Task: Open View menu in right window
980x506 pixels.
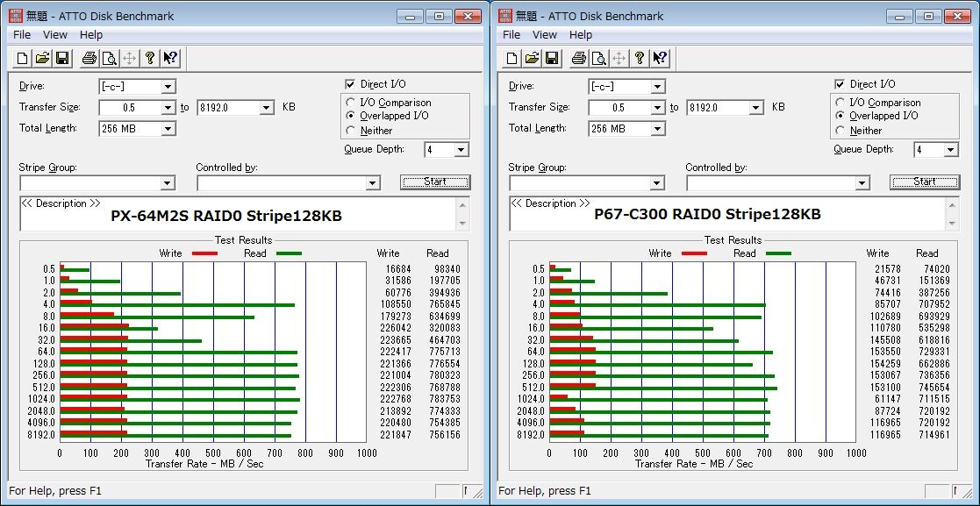Action: pyautogui.click(x=544, y=35)
